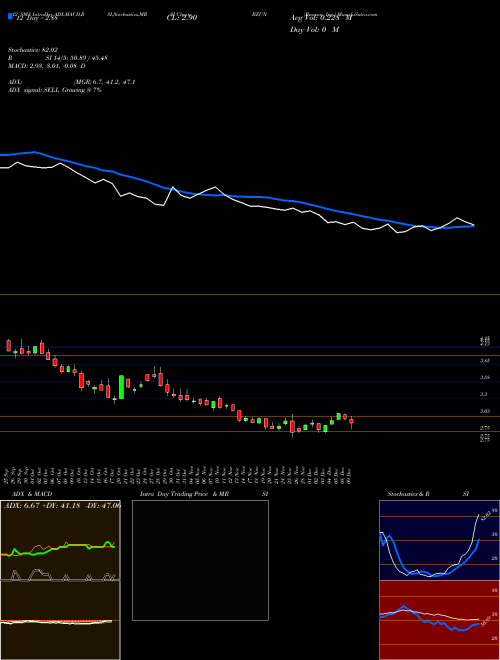Image resolution: width=500 pixels, height=660 pixels.
Task: Click the "Intra Day Trading Price & MR" title
Action: (x=184, y=494)
